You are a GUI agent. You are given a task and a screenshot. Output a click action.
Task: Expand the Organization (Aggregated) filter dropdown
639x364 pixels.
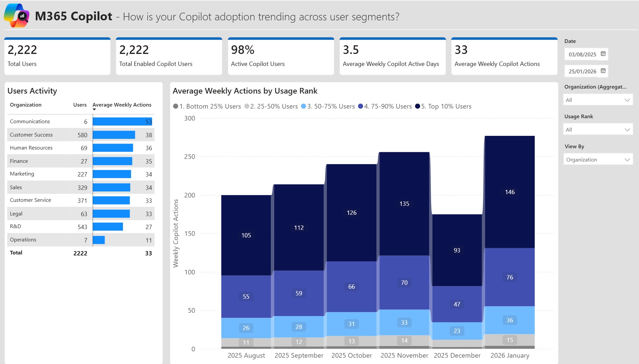click(598, 100)
